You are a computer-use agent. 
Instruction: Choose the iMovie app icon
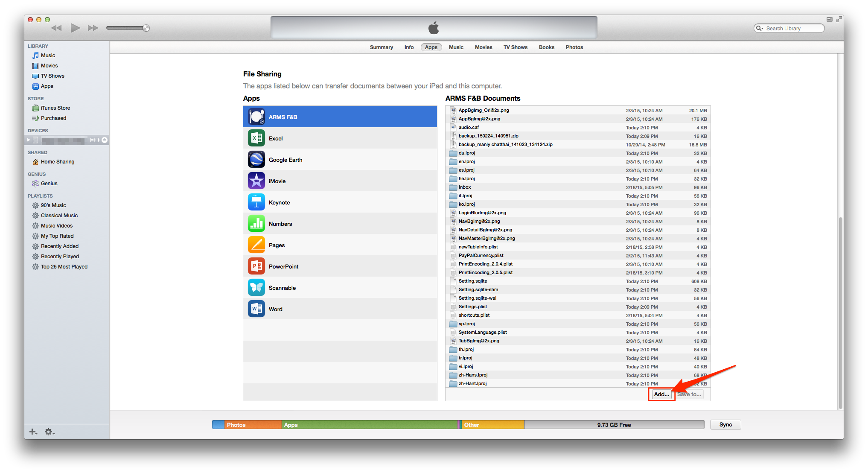pyautogui.click(x=256, y=181)
